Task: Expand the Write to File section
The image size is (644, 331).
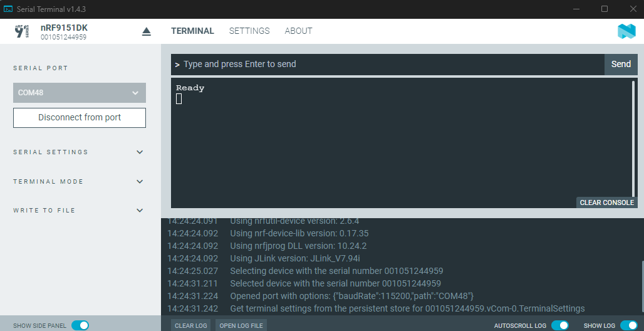Action: click(x=79, y=210)
